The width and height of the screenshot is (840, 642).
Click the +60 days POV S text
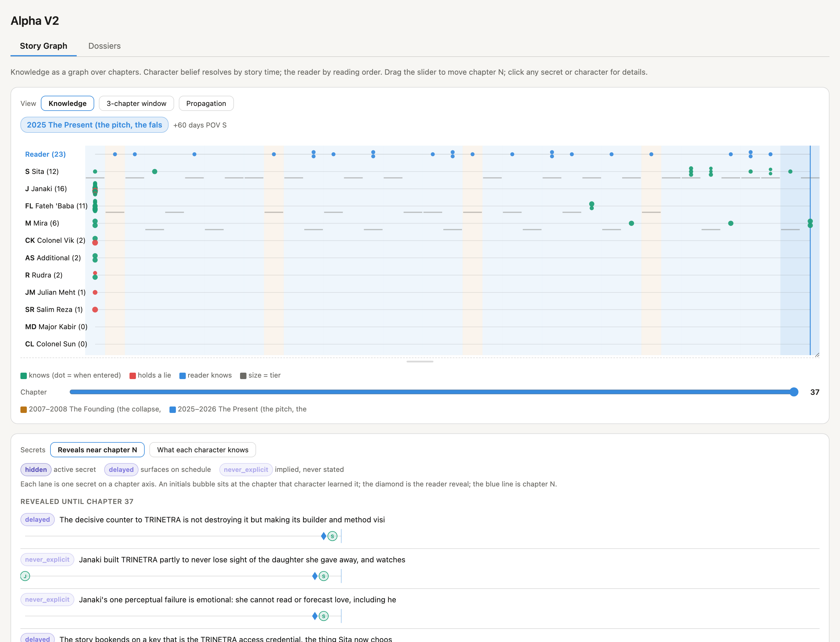(x=200, y=125)
